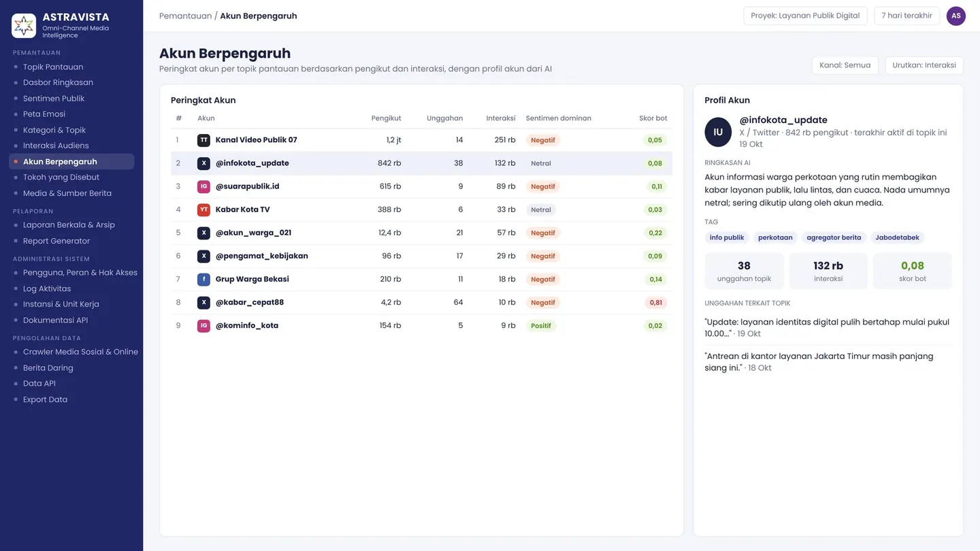Open Report Generator

56,241
